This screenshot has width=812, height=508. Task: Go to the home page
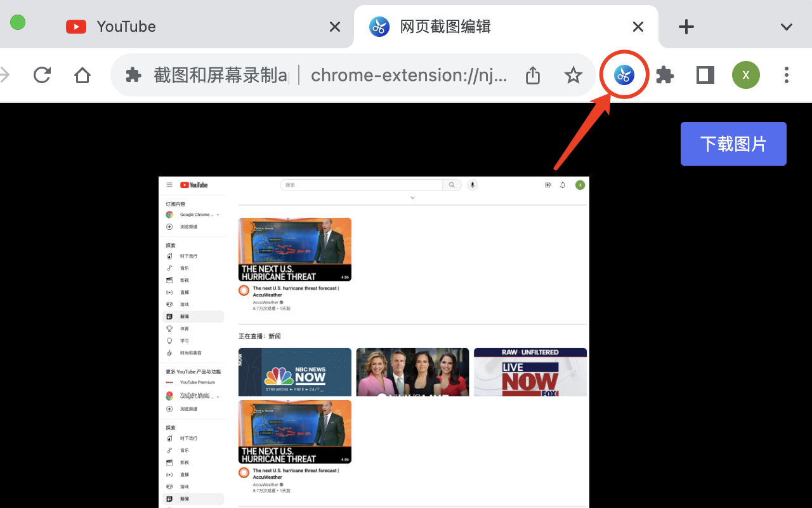pyautogui.click(x=82, y=76)
